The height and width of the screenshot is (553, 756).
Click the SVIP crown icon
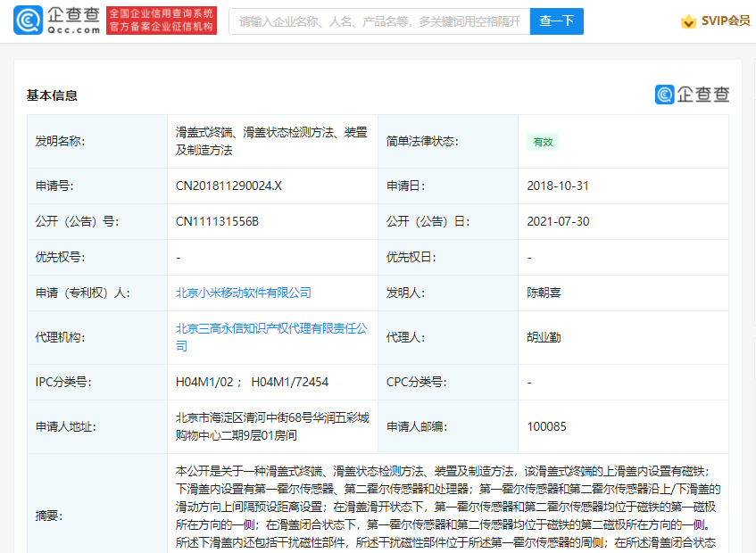pos(688,21)
